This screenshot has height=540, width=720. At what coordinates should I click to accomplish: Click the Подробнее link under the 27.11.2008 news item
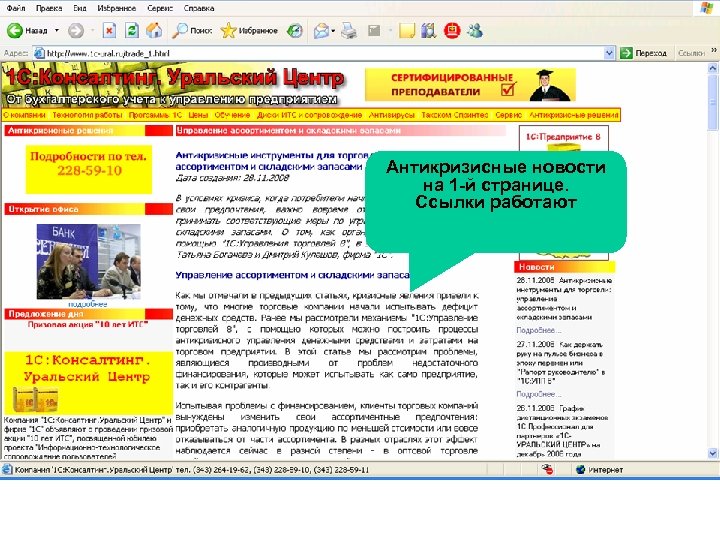539,394
